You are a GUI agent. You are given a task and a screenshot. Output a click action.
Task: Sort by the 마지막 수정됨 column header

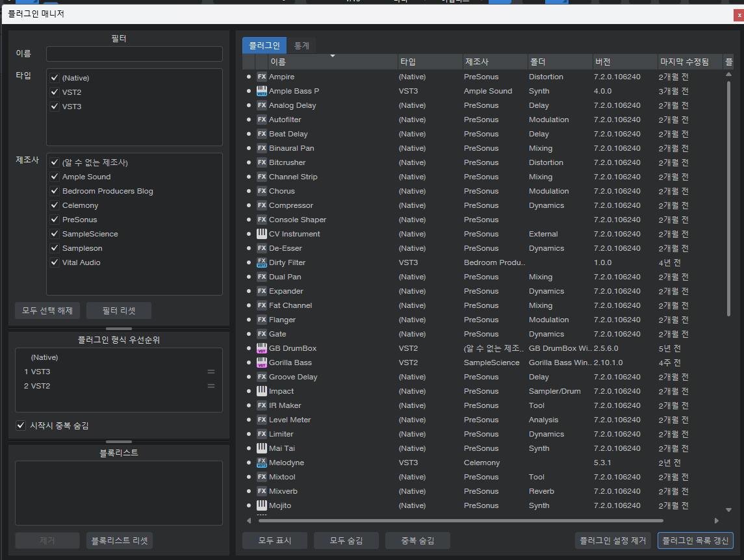coord(690,62)
